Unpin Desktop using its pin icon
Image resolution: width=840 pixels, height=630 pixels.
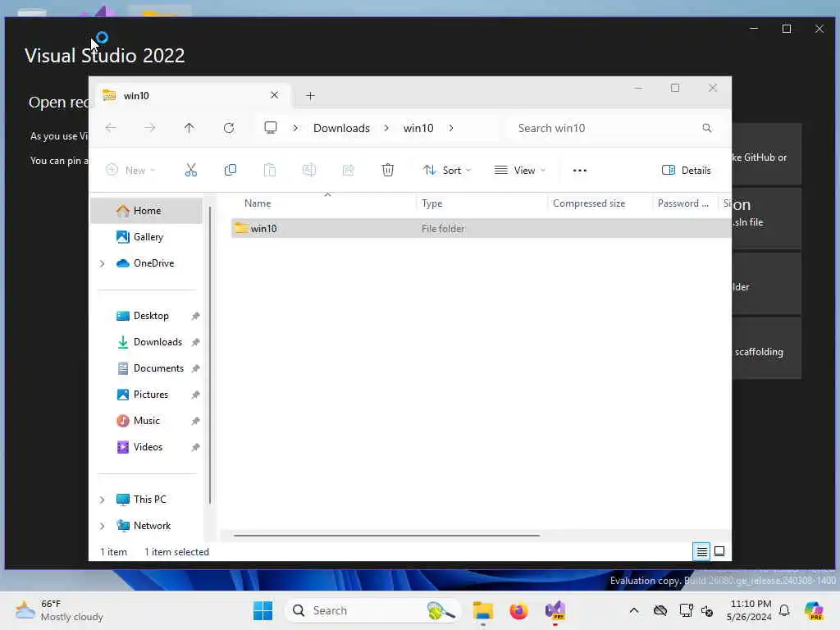point(195,316)
